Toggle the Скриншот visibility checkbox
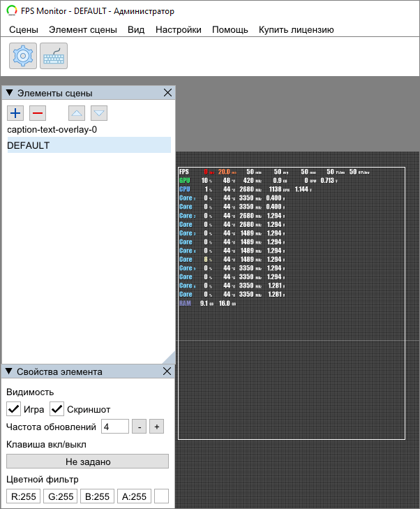 (57, 409)
